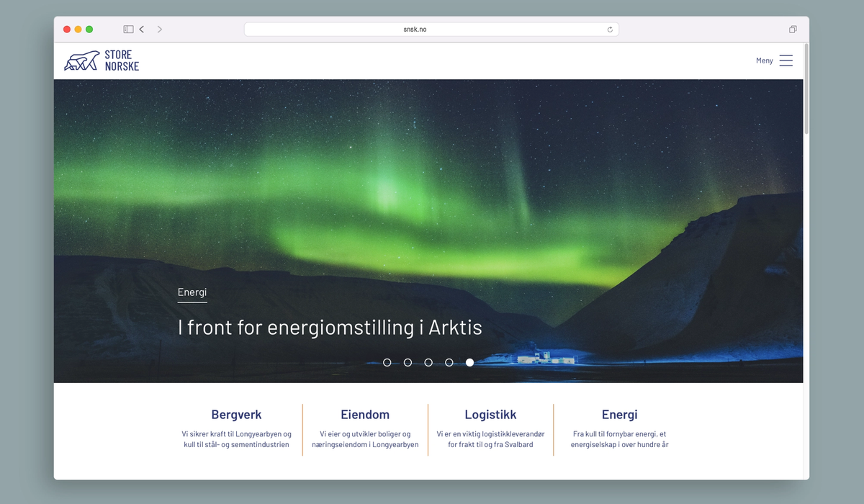Click the browser sidebar panel icon
Screen dimensions: 864x504
click(x=128, y=29)
